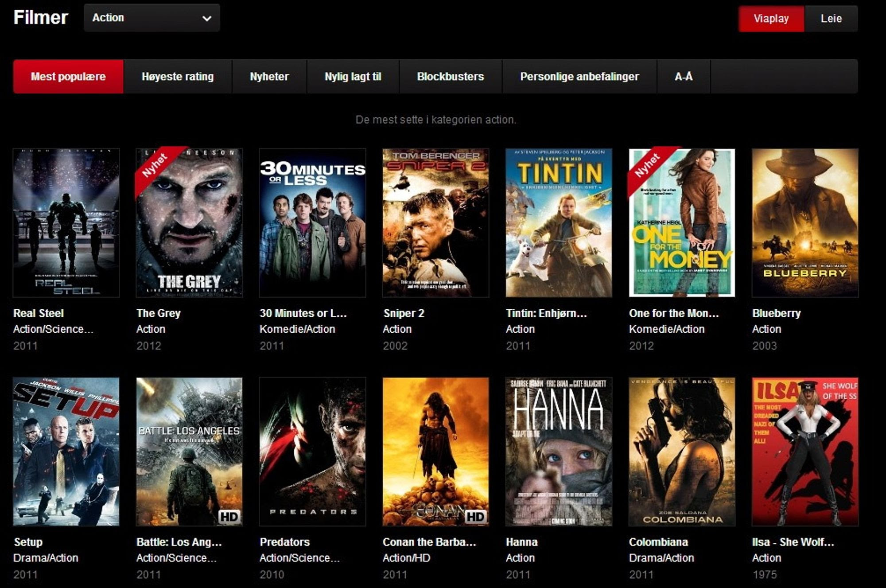
Task: Click 'De mest sette i kategorien action' text
Action: tap(436, 120)
